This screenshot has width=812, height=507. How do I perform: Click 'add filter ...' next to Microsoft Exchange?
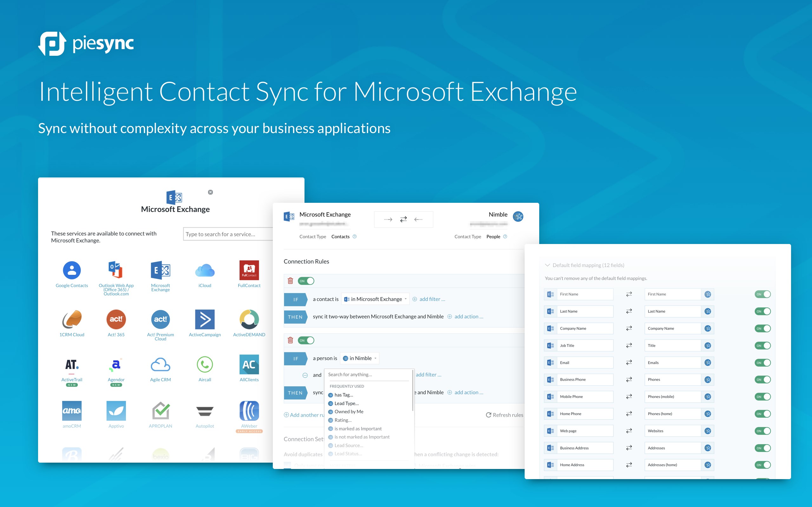(x=432, y=299)
